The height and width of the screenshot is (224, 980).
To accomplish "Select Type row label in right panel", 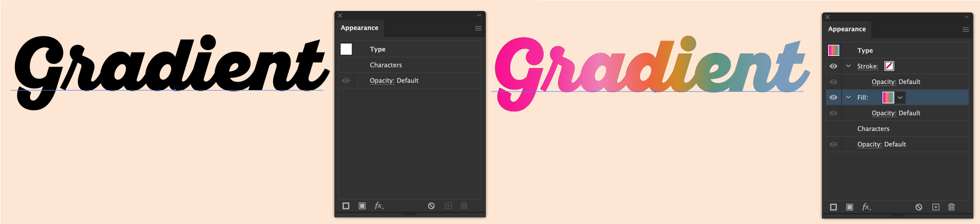I will point(865,50).
